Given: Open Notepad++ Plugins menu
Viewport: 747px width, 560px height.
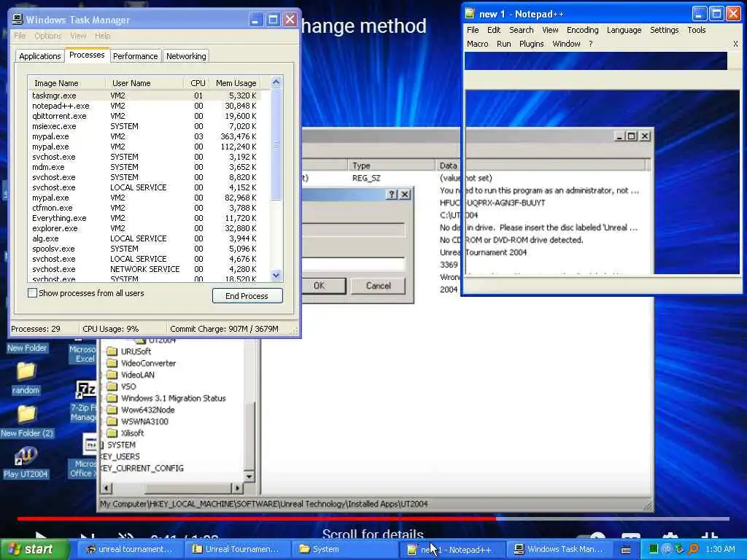Looking at the screenshot, I should tap(531, 44).
